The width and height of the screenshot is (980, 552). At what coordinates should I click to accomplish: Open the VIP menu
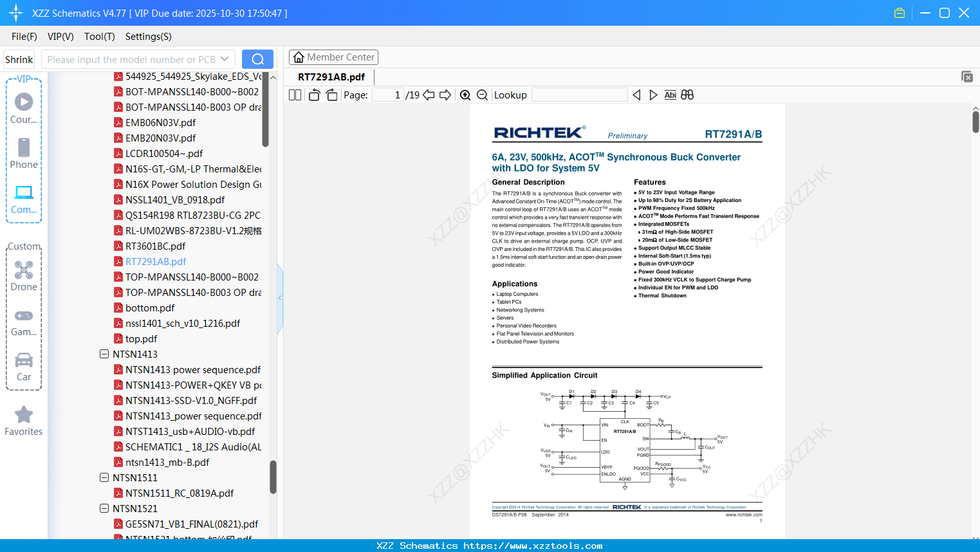(x=60, y=37)
